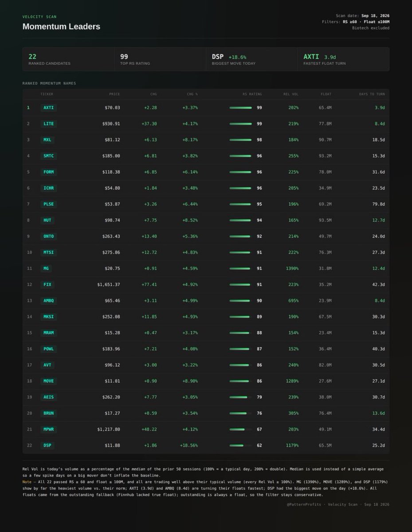Click the 1390% rel vol value
Screen dimensions: 412x532
pyautogui.click(x=292, y=268)
